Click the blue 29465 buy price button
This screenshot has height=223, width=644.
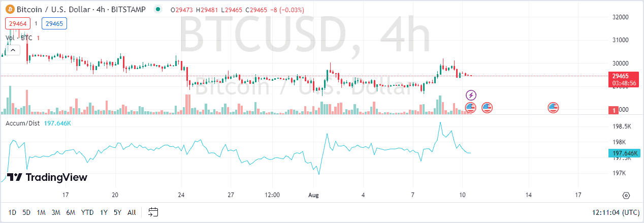54,23
